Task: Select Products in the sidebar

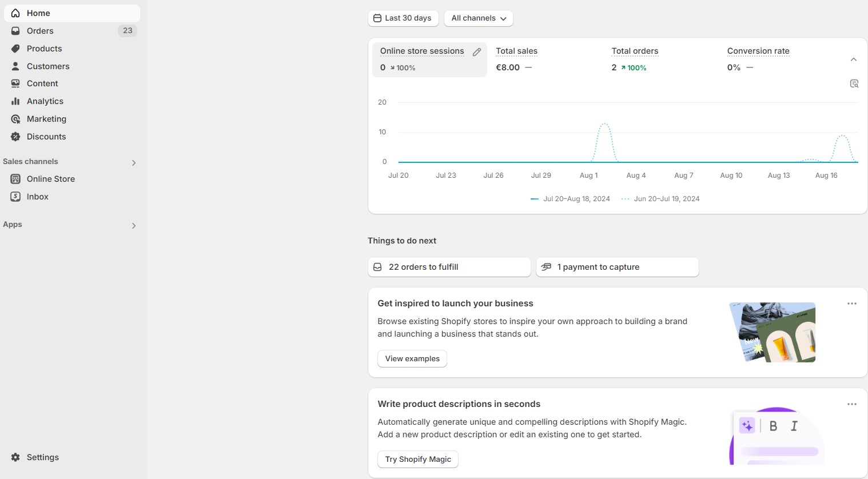Action: (x=44, y=48)
